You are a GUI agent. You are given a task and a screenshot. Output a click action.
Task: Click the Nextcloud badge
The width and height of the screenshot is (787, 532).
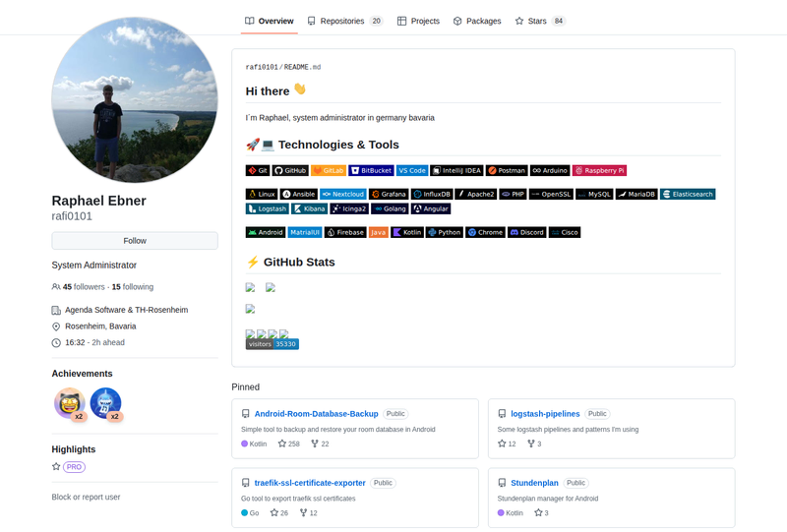point(343,195)
